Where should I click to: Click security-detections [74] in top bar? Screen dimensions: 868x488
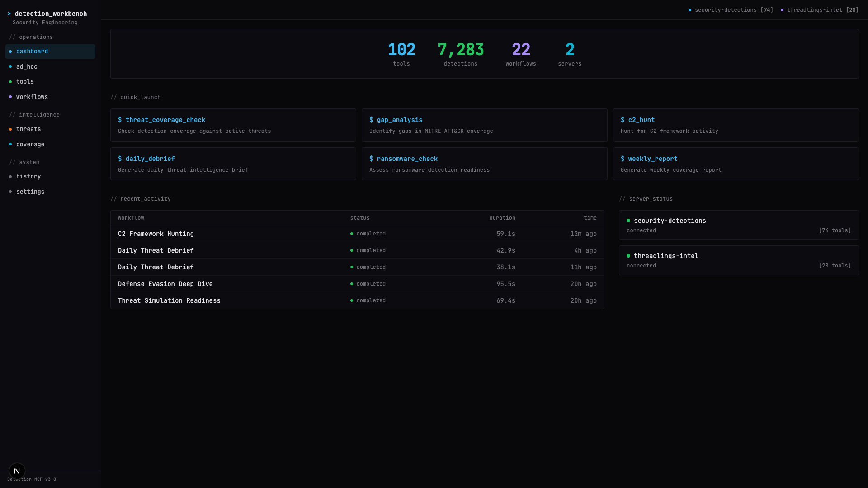(x=731, y=10)
